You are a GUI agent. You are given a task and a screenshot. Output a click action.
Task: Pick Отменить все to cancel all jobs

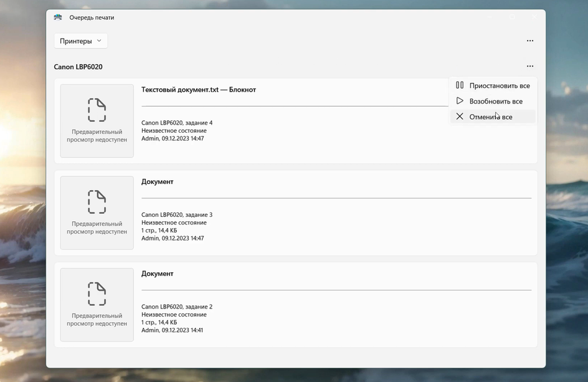click(493, 117)
